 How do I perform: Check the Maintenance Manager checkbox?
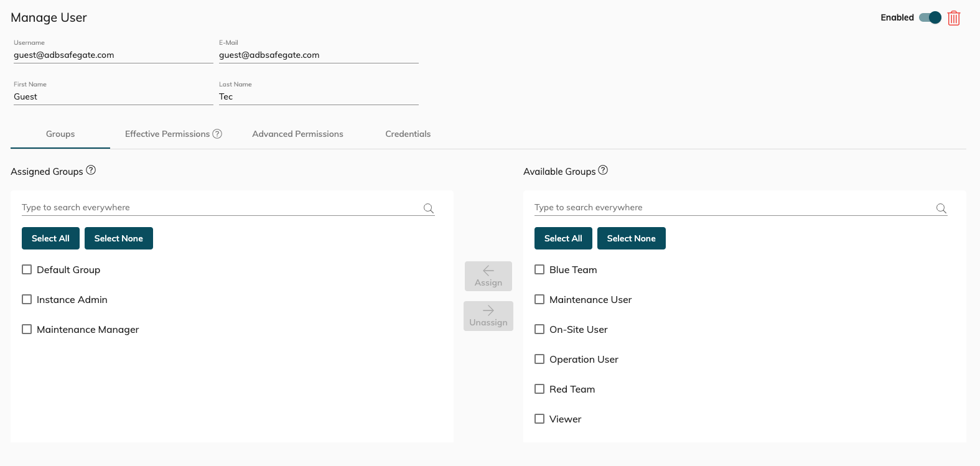point(27,329)
